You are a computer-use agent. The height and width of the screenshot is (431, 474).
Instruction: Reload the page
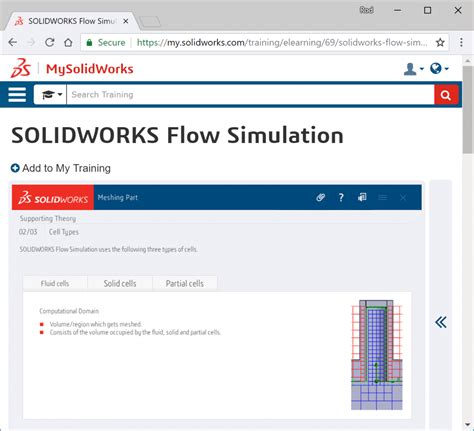coord(50,42)
